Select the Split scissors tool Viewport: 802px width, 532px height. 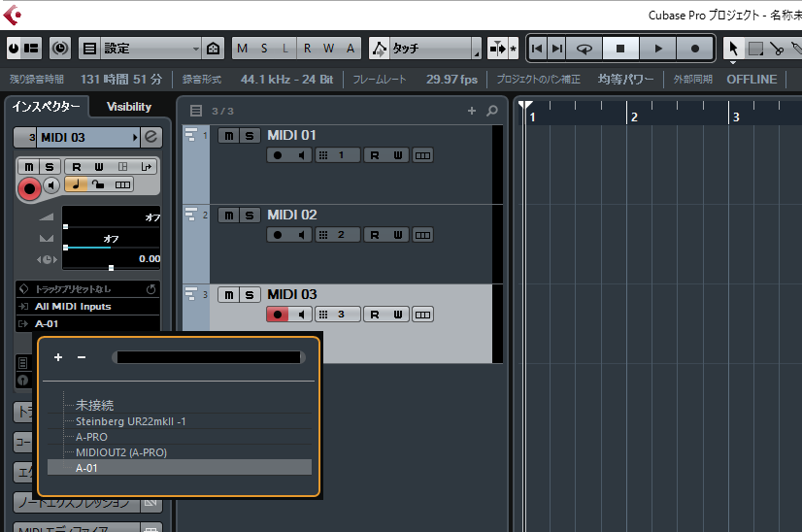[777, 49]
